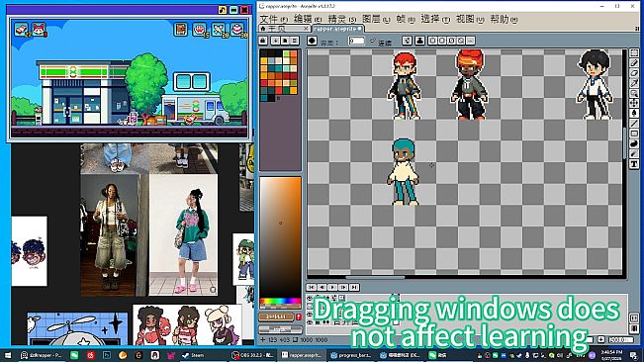This screenshot has width=644, height=362.
Task: Toggle visibility eye of the bottom layer
Action: tap(310, 322)
